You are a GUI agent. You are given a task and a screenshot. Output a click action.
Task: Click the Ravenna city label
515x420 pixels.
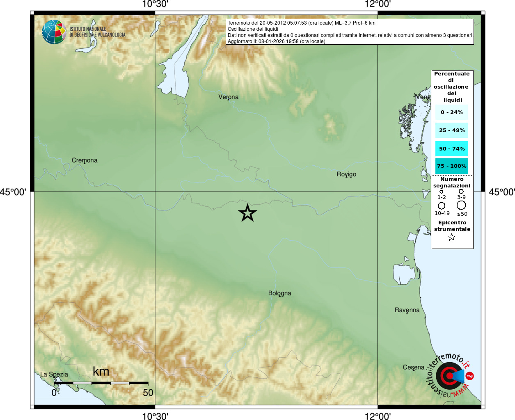(x=407, y=310)
